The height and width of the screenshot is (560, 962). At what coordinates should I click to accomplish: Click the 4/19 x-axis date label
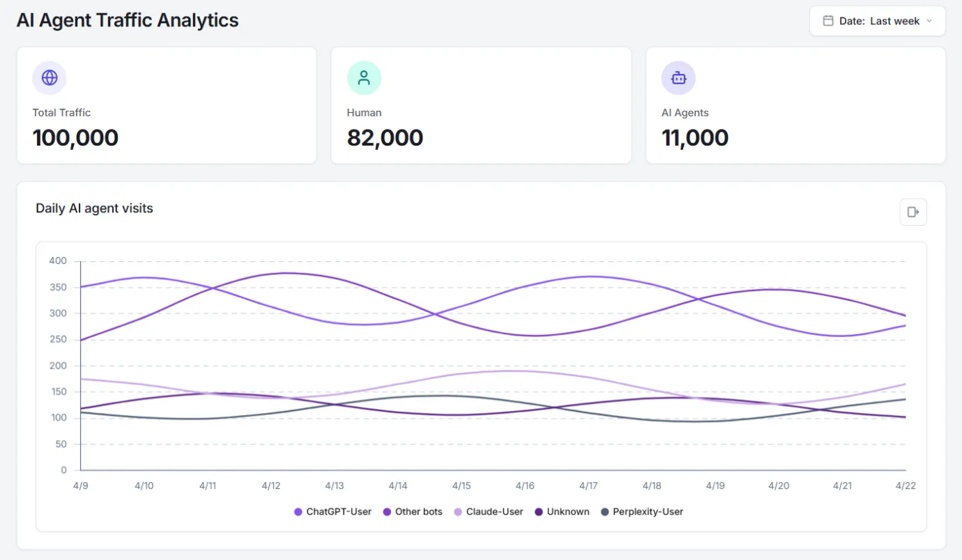[715, 485]
